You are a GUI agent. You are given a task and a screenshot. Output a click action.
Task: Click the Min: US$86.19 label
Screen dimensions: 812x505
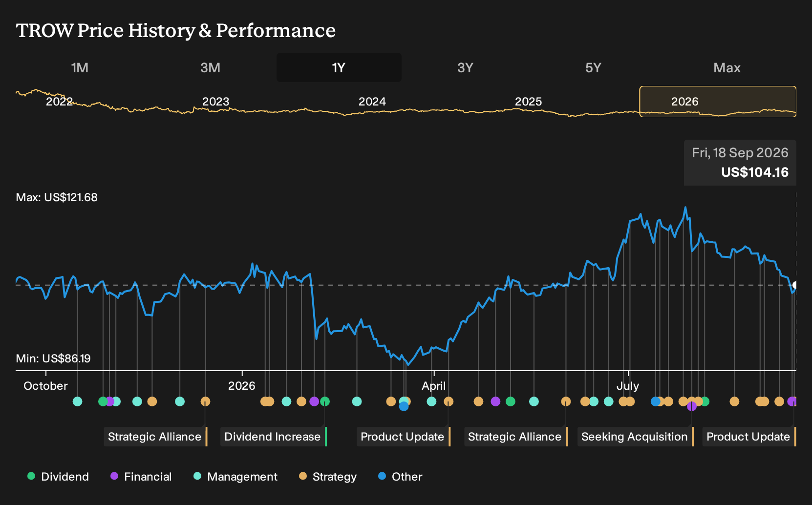(53, 358)
